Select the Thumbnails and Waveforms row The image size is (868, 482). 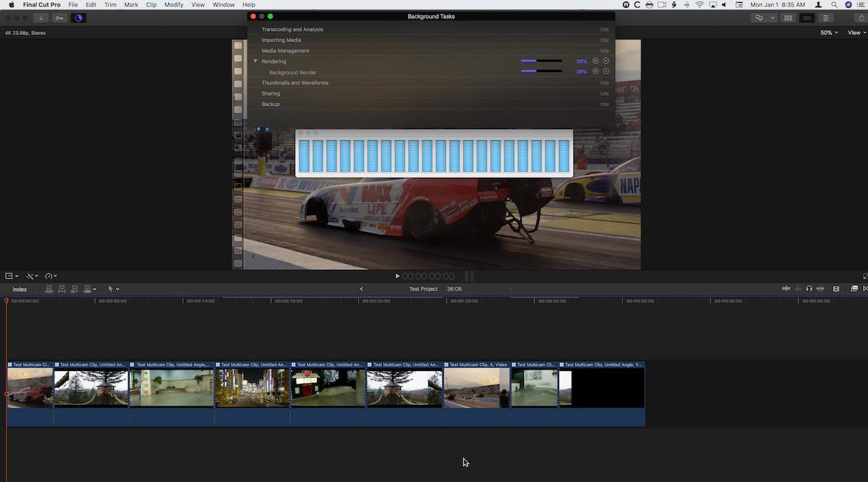pyautogui.click(x=431, y=82)
